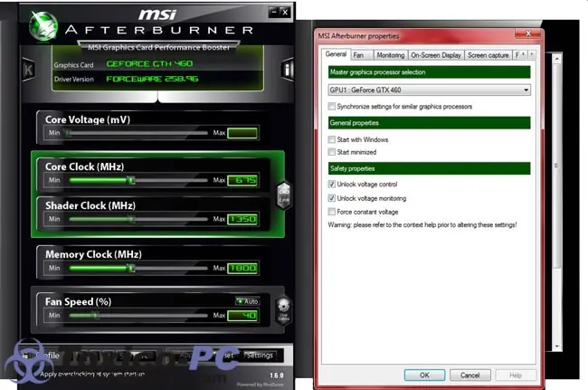Click the Shader Clock slider handle
588x390 pixels.
coord(131,219)
